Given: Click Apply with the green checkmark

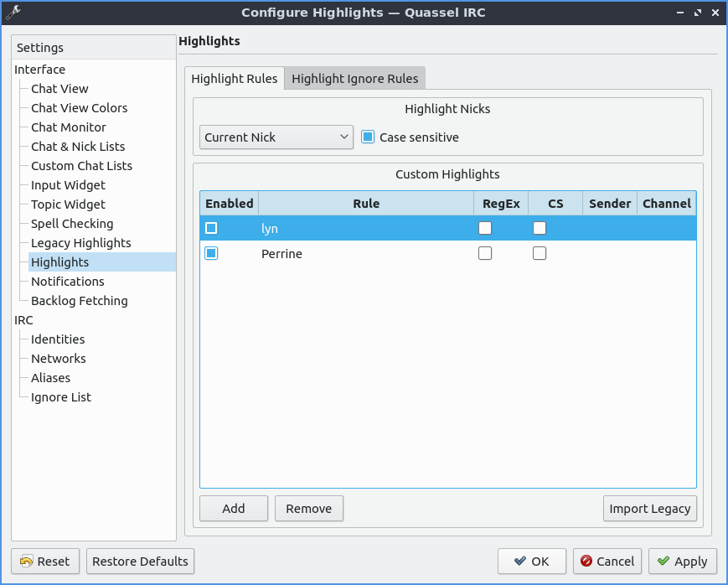Looking at the screenshot, I should (682, 562).
